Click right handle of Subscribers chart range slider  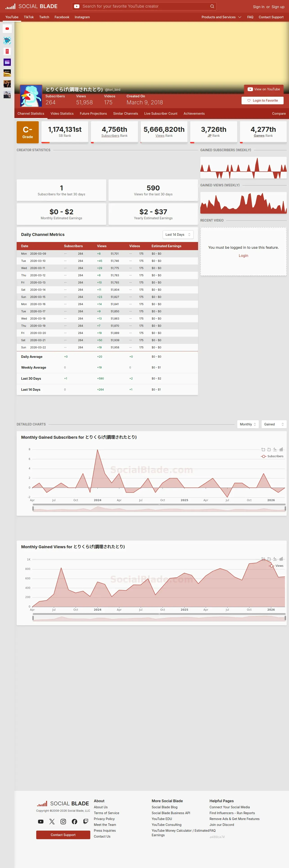285,508
